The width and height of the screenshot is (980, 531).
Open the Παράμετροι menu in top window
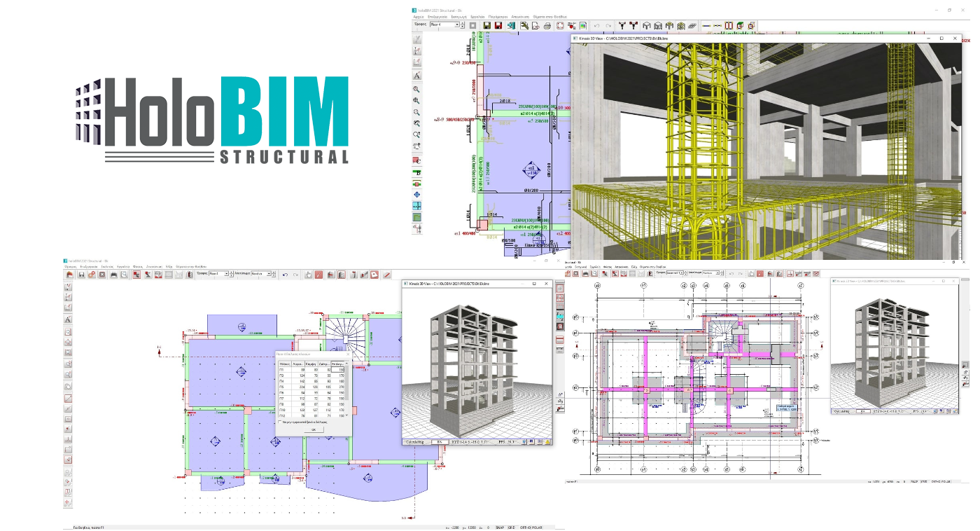pos(498,16)
